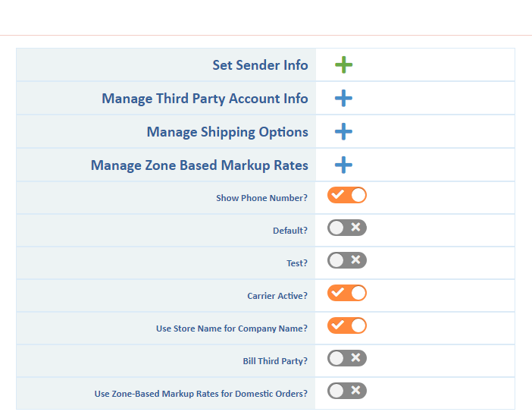Disable Use Store Name for Company Name toggle

pyautogui.click(x=347, y=325)
